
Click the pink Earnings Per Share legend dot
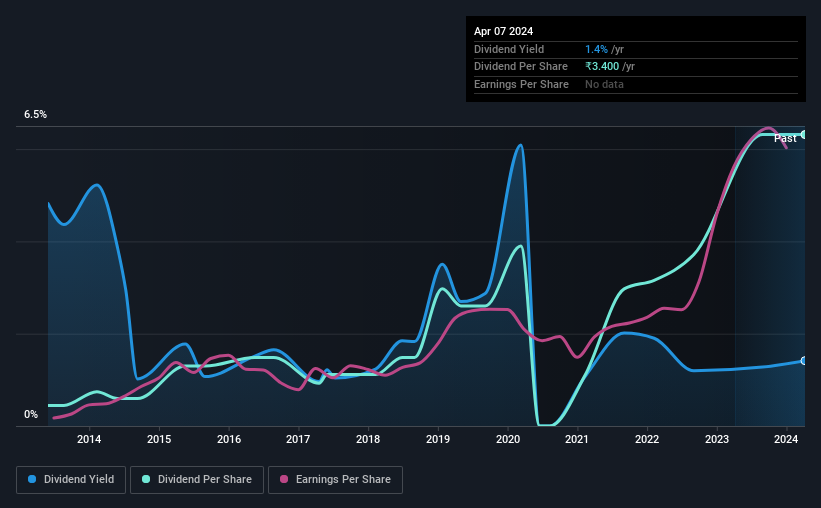(284, 479)
